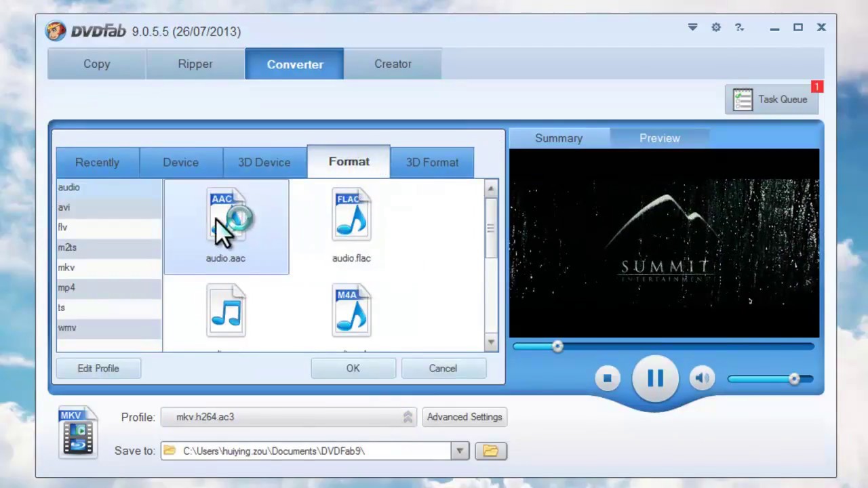Click the Save to path field
The width and height of the screenshot is (868, 488).
306,451
